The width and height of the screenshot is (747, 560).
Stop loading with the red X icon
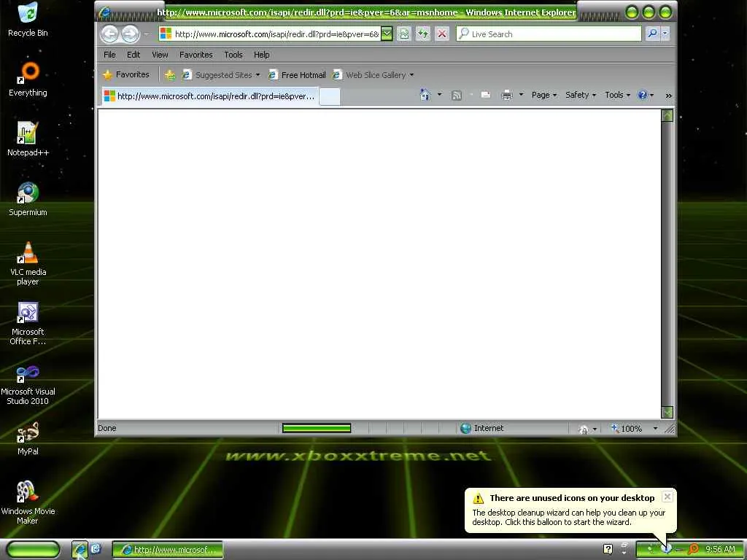(442, 34)
